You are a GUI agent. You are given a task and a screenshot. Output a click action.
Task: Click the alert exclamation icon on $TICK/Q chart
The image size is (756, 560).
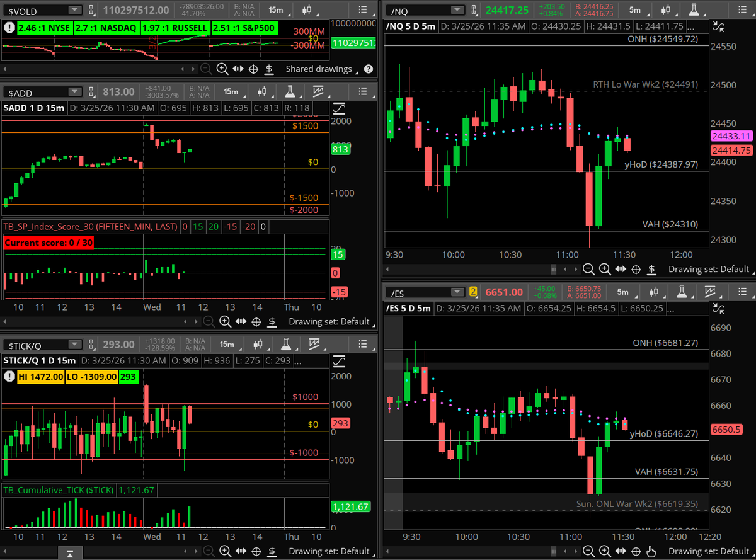pyautogui.click(x=10, y=376)
